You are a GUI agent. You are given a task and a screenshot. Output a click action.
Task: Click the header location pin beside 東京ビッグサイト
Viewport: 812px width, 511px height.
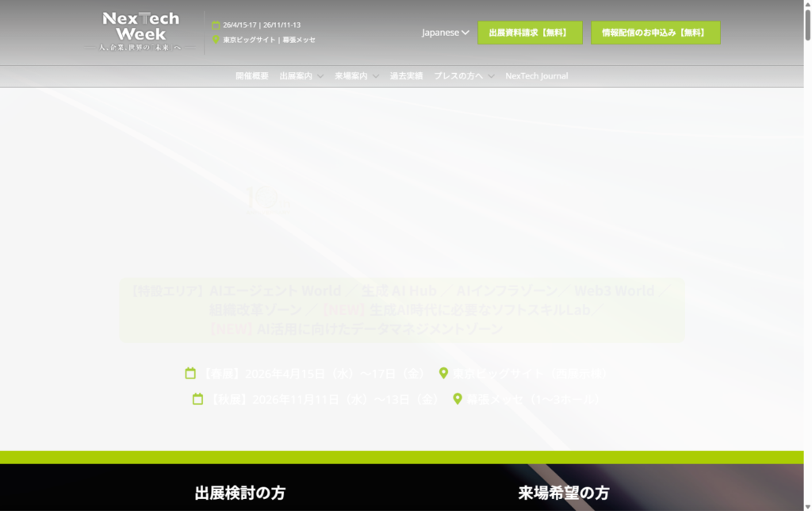(x=216, y=40)
